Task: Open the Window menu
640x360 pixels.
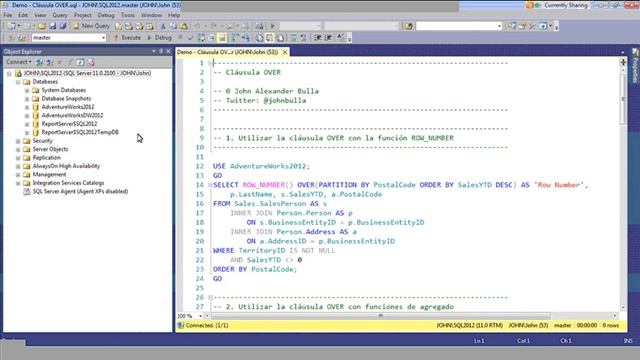Action: [x=151, y=15]
